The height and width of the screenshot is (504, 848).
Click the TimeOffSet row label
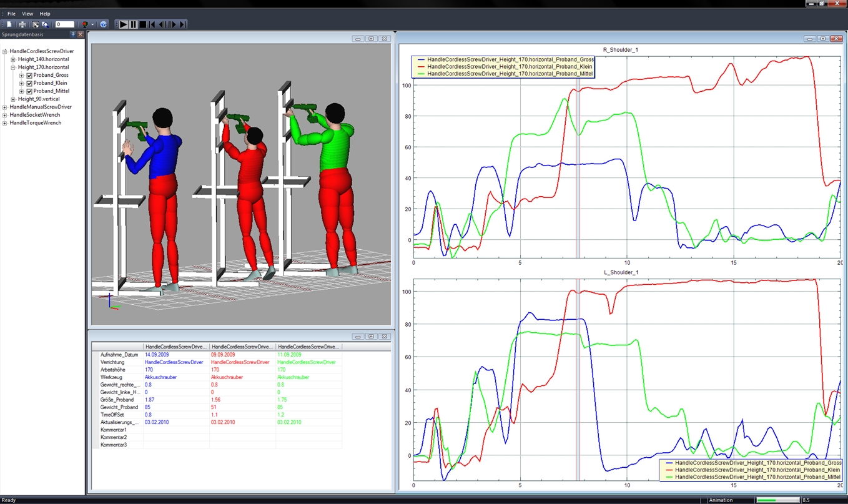coord(112,415)
